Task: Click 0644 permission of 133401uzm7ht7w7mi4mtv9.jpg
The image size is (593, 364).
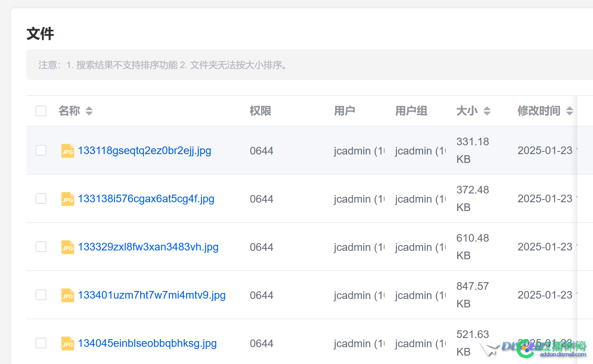Action: coord(262,296)
